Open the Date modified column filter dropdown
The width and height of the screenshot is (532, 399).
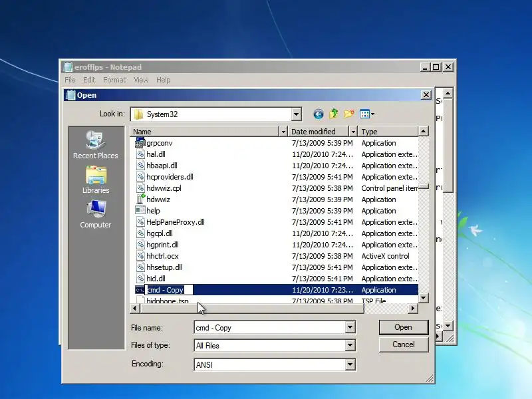tap(353, 132)
